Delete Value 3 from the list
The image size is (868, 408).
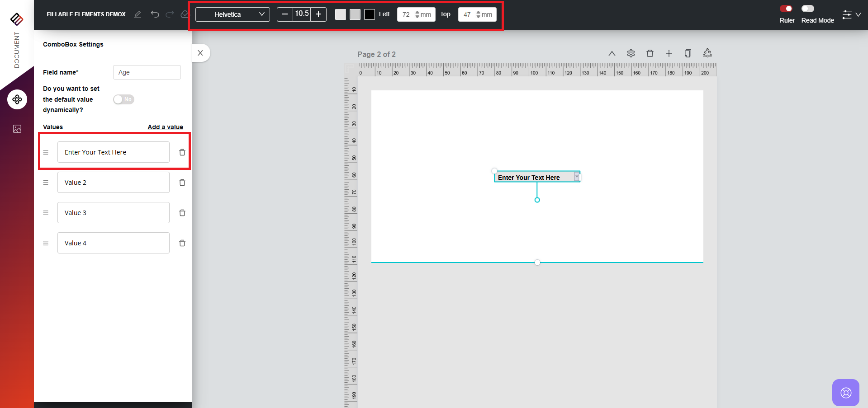tap(182, 213)
